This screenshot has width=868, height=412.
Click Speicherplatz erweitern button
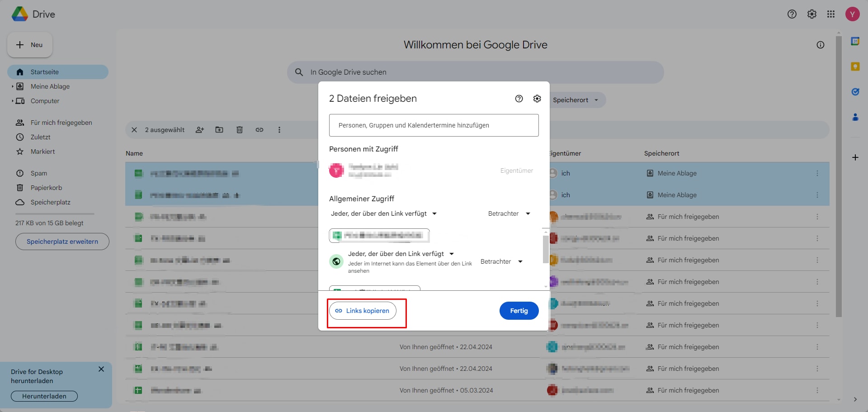(62, 242)
